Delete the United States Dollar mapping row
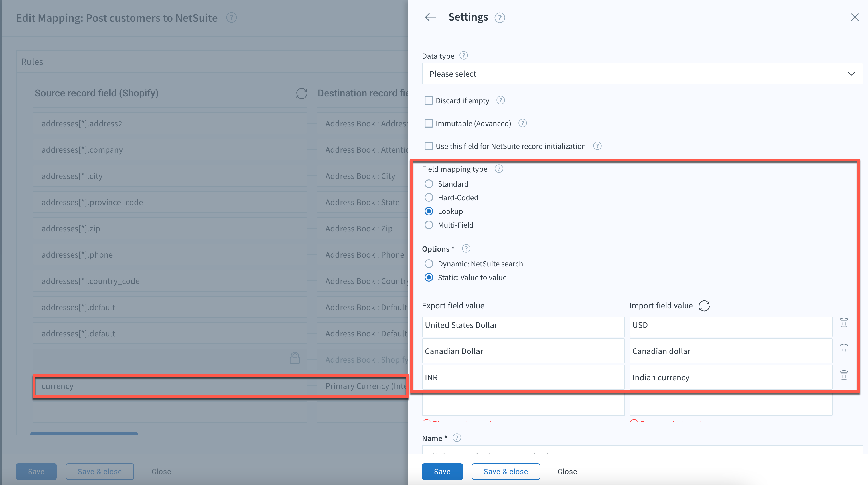The height and width of the screenshot is (485, 868). point(844,323)
